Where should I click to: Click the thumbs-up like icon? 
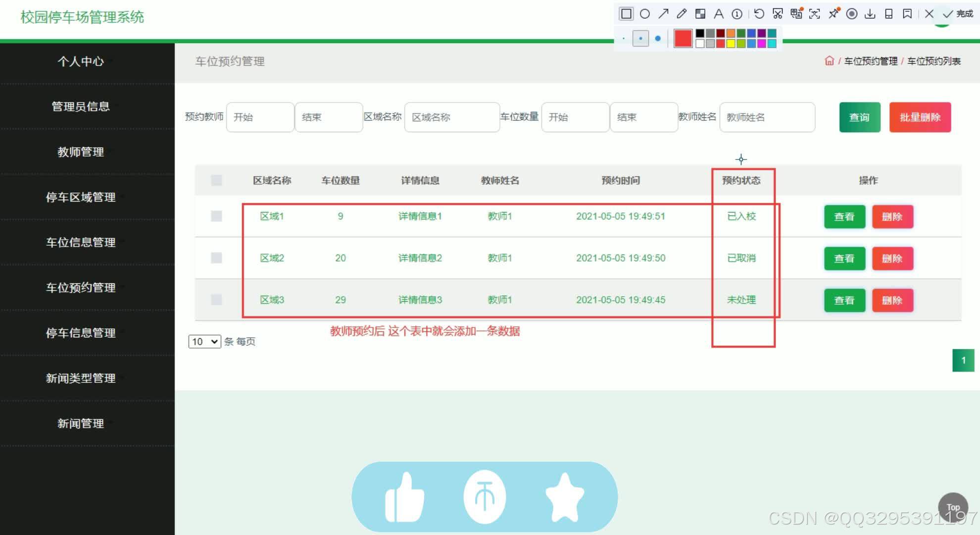coord(404,497)
